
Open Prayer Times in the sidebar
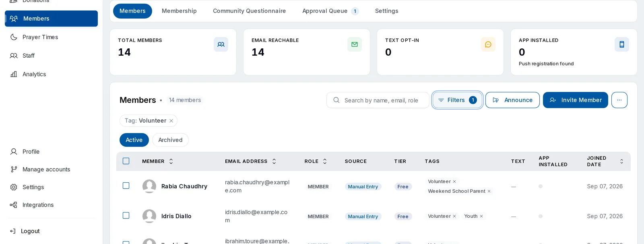coord(51,37)
